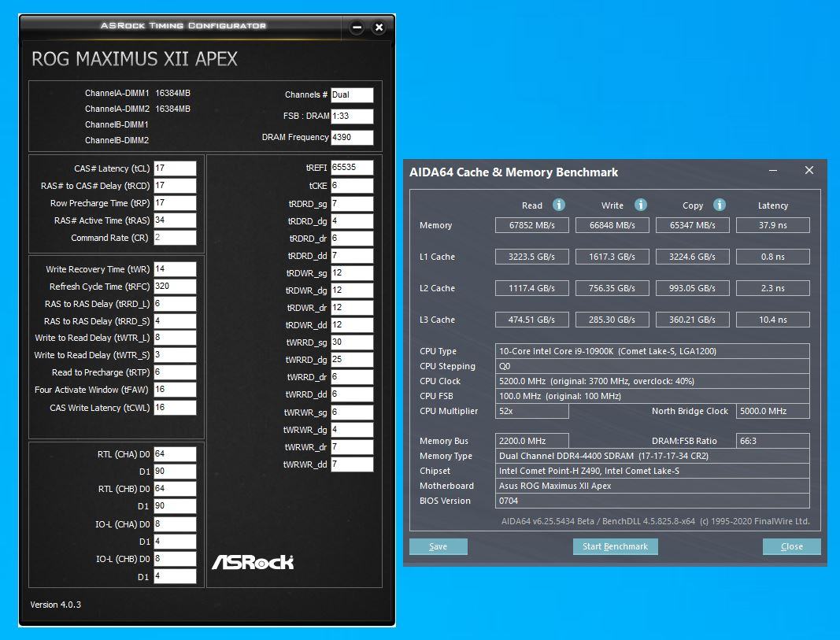Click the Write Recovery Time (tWR) field

(x=176, y=269)
